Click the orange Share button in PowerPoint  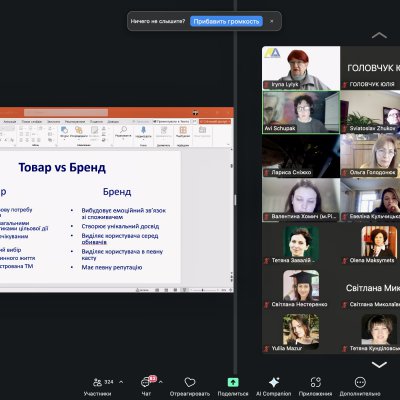pos(215,121)
